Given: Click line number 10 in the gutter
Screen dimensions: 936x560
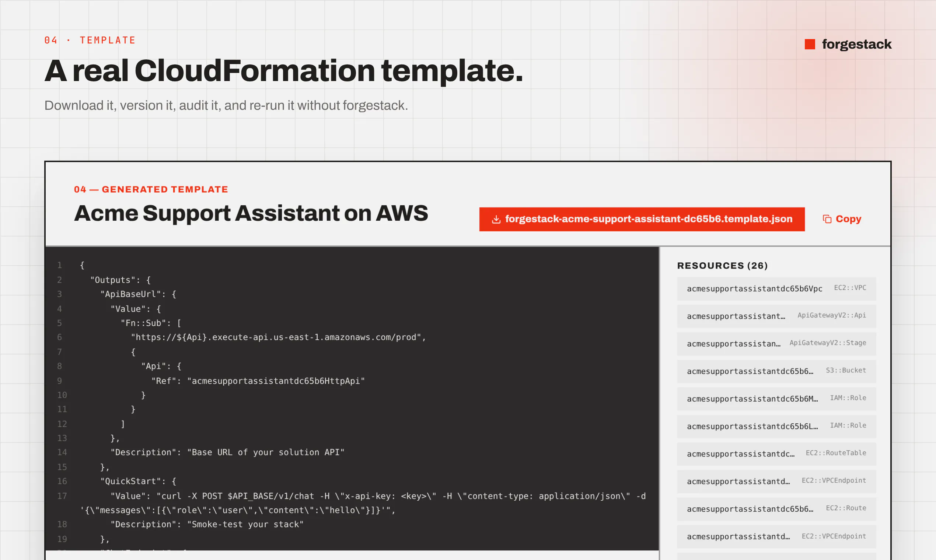Looking at the screenshot, I should (62, 395).
